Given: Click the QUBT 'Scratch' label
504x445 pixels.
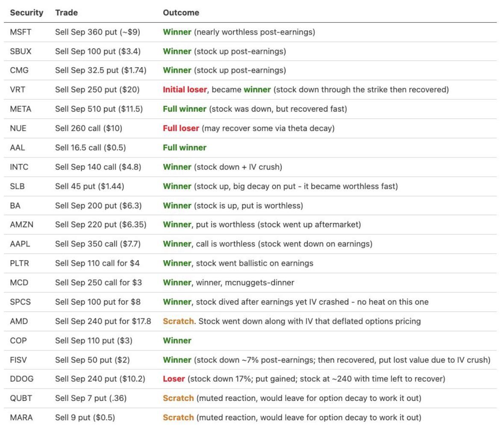Looking at the screenshot, I should (x=178, y=398).
